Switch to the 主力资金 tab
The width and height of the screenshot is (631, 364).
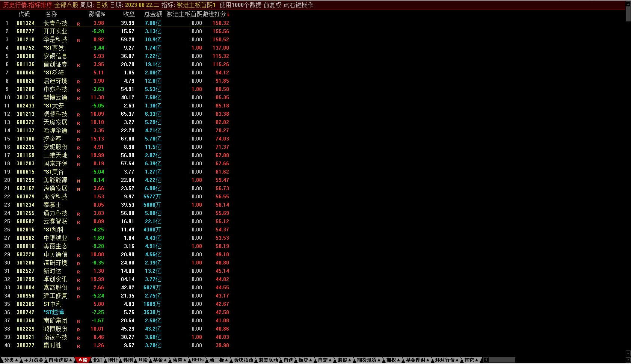(x=33, y=360)
